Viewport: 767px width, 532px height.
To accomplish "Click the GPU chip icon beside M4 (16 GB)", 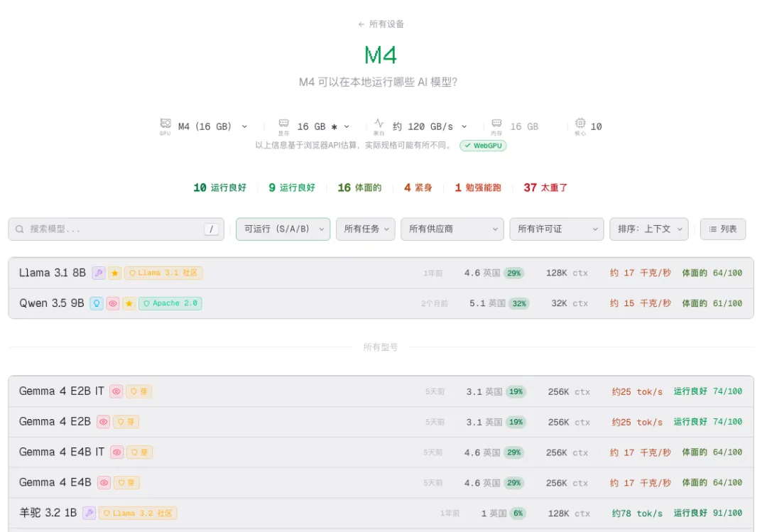I will pos(165,124).
